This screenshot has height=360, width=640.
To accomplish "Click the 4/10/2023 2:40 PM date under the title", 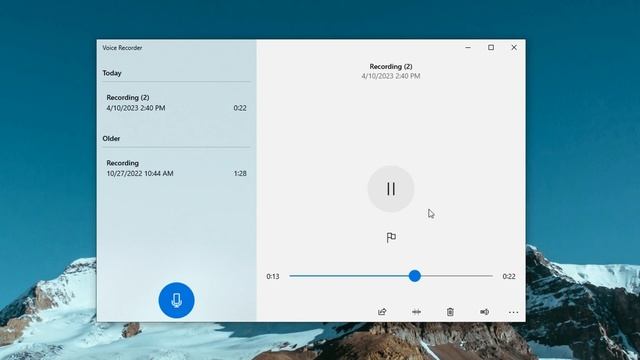I will tap(391, 76).
